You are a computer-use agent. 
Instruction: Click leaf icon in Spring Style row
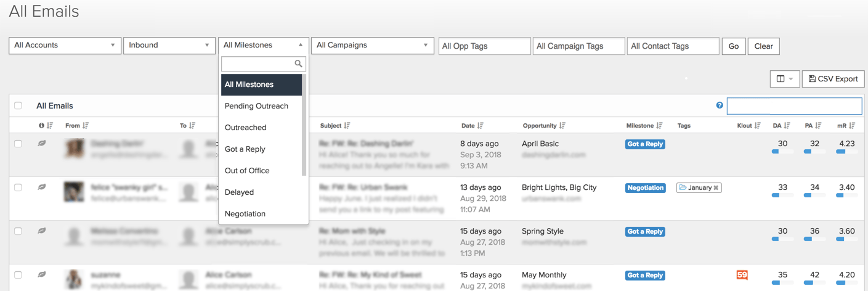point(42,231)
